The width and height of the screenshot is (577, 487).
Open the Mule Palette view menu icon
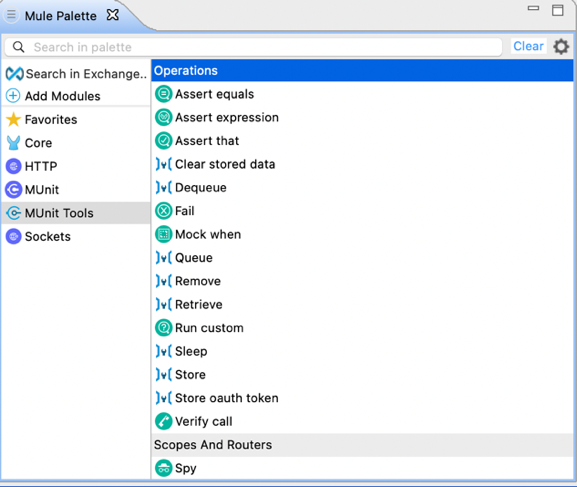[11, 15]
